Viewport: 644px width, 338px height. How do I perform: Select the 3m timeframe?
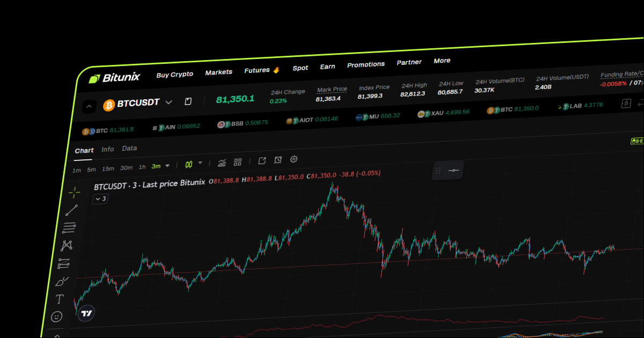[x=156, y=166]
